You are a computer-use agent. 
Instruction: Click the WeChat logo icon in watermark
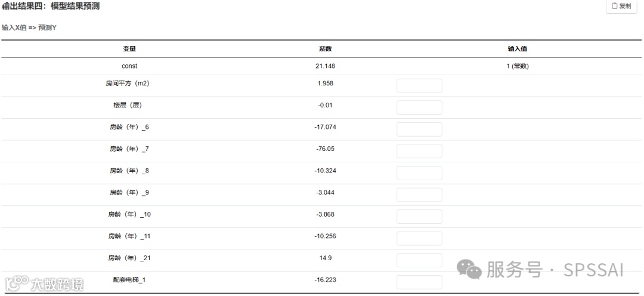469,269
